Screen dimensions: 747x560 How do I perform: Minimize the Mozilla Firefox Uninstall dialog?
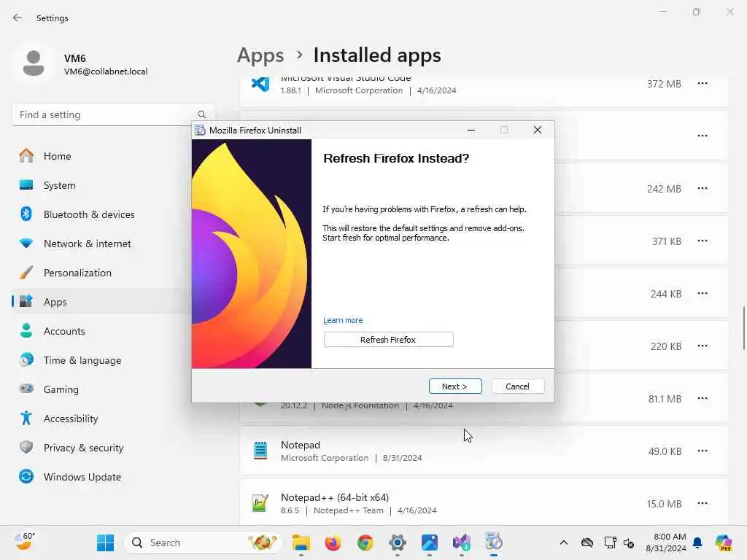point(471,130)
